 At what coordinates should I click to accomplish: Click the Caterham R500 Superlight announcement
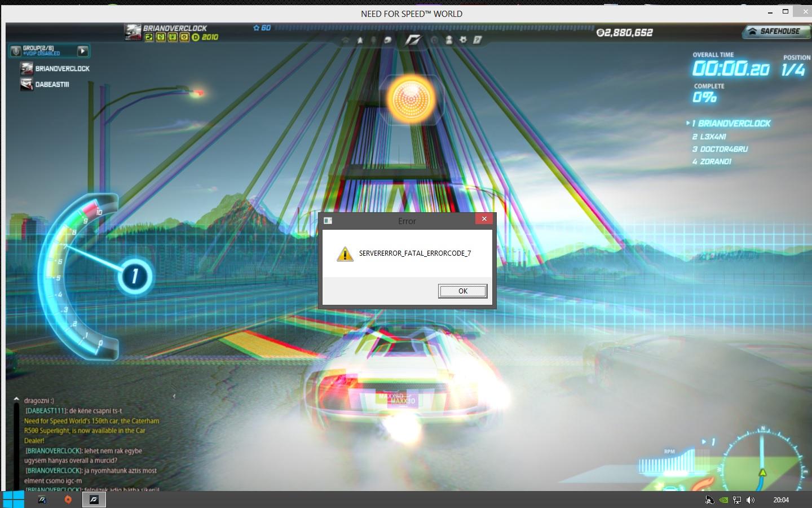point(91,431)
